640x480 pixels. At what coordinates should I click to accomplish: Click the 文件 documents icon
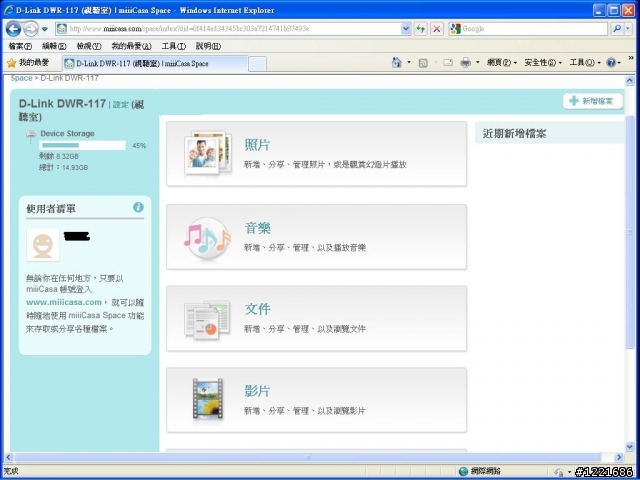[x=207, y=320]
